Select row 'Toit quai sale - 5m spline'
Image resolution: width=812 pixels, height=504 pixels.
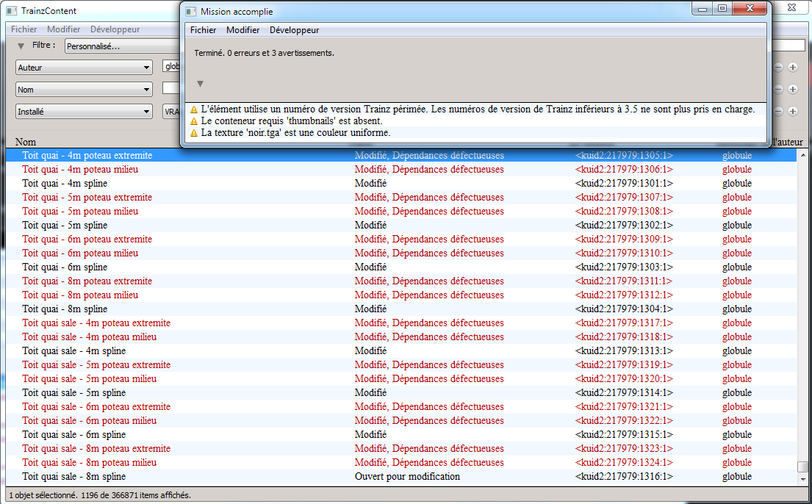[x=401, y=393]
